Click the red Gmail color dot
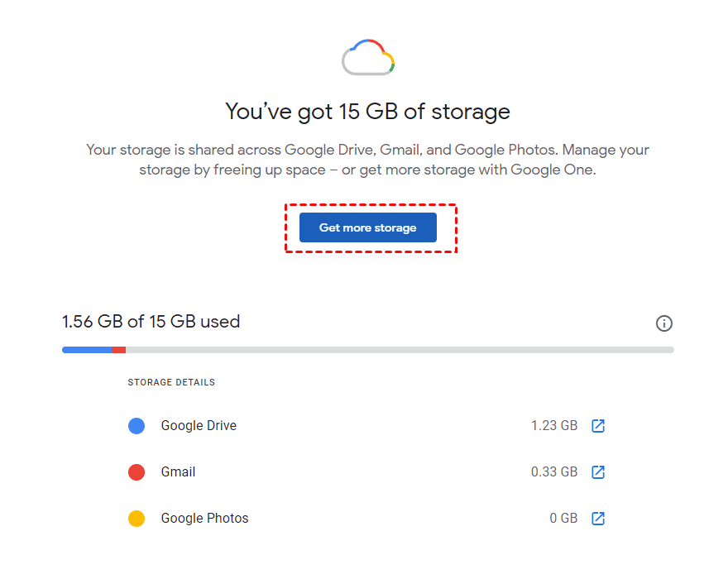Screen dimensions: 728x579 tap(136, 472)
